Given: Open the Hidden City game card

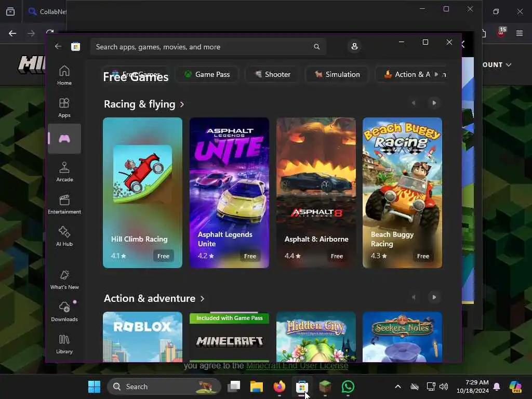Looking at the screenshot, I should [316, 337].
